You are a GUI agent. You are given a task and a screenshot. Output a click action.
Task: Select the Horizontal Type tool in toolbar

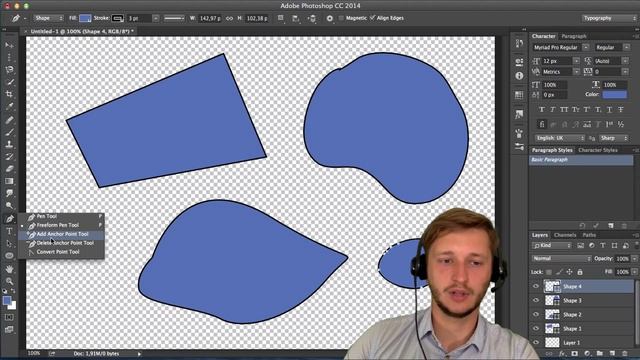click(x=9, y=231)
